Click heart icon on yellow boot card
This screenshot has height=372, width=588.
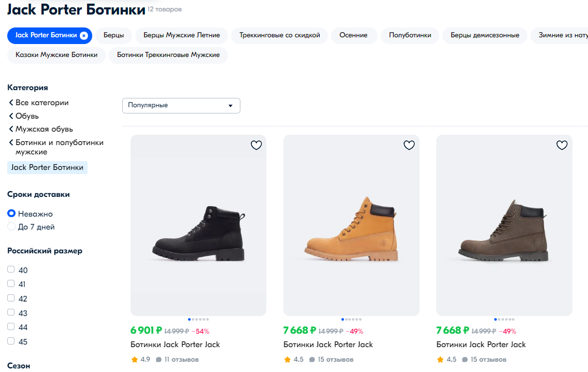pyautogui.click(x=409, y=146)
